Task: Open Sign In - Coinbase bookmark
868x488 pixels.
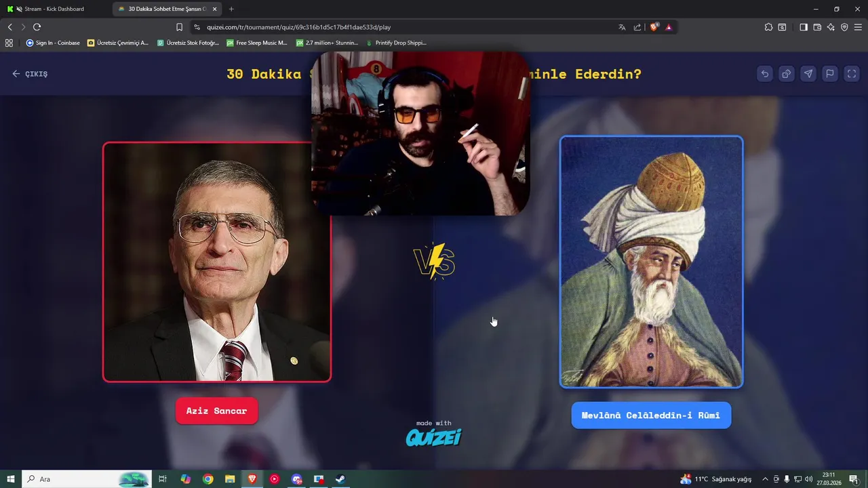Action: (x=53, y=43)
